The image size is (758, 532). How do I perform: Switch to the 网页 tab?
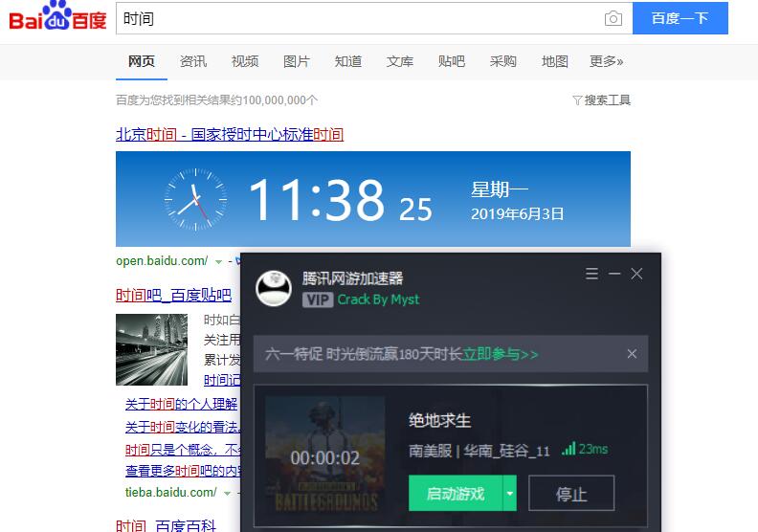point(141,61)
